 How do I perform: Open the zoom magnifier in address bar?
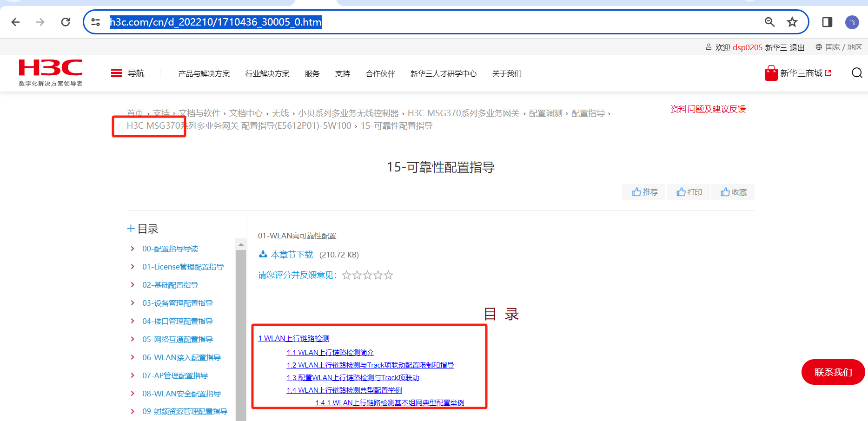[769, 22]
